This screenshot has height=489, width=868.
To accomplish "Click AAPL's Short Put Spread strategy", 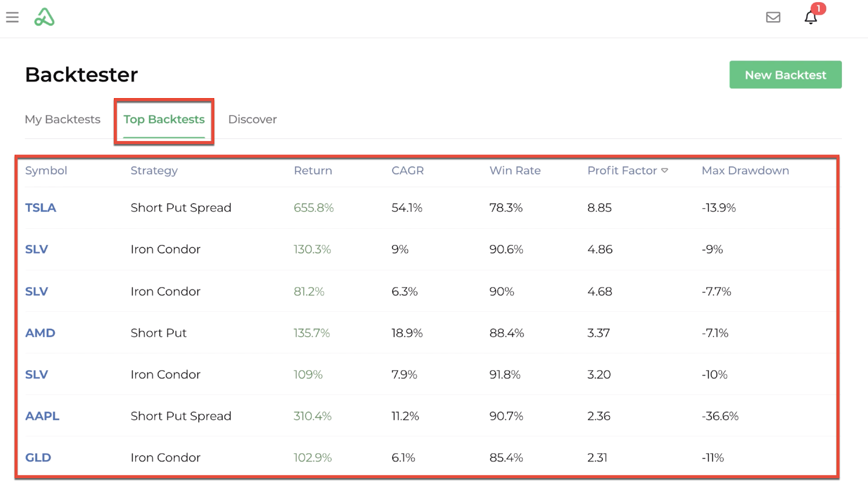I will [181, 416].
